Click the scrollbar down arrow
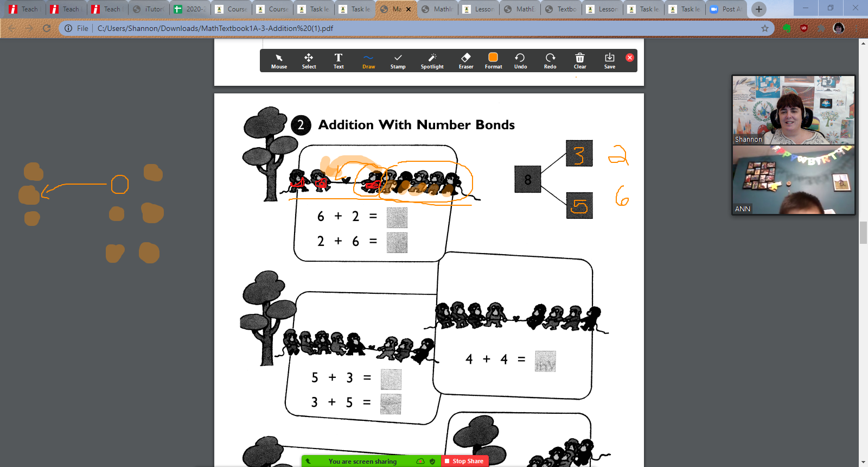Viewport: 868px width, 467px height. [x=863, y=462]
